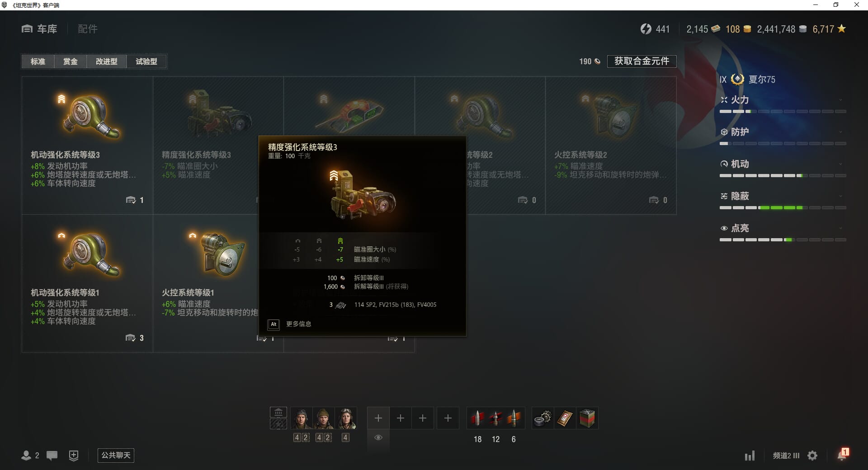The width and height of the screenshot is (868, 470).
Task: Click the contacts person icon
Action: click(26, 456)
